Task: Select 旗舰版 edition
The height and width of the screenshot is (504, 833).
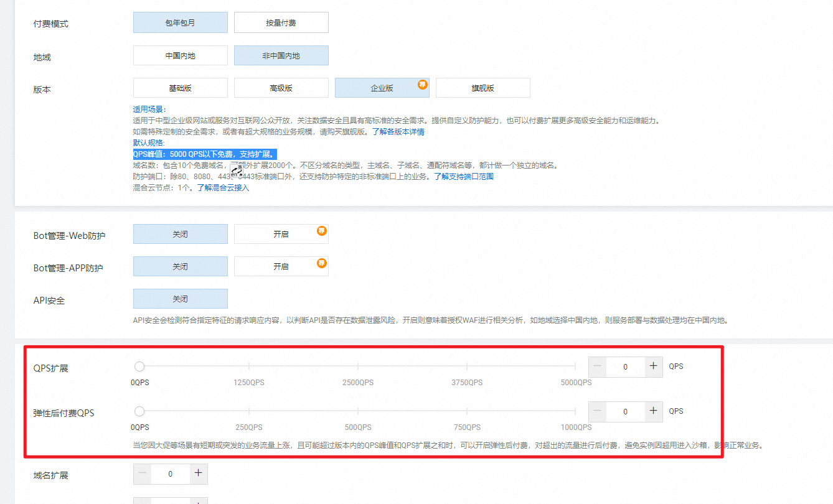Action: point(483,88)
